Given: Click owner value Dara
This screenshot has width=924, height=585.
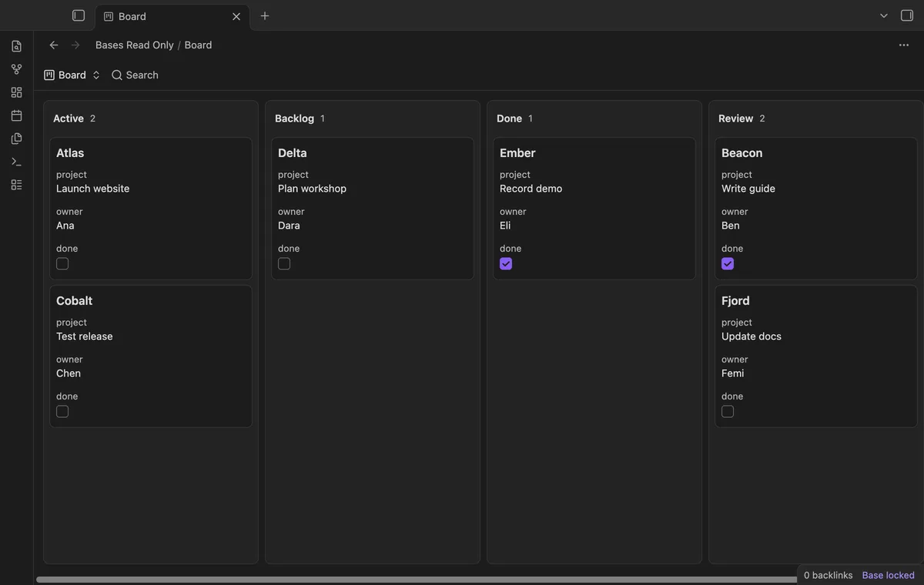Looking at the screenshot, I should point(289,226).
